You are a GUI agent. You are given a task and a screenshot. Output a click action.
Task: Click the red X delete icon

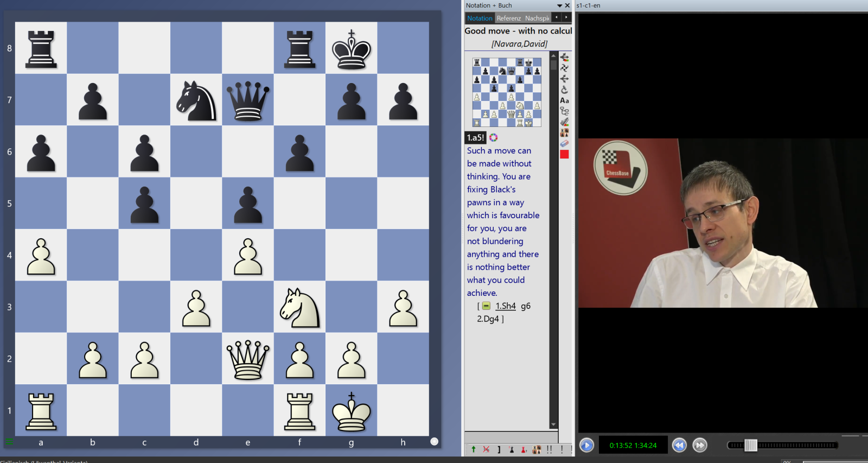(x=486, y=449)
